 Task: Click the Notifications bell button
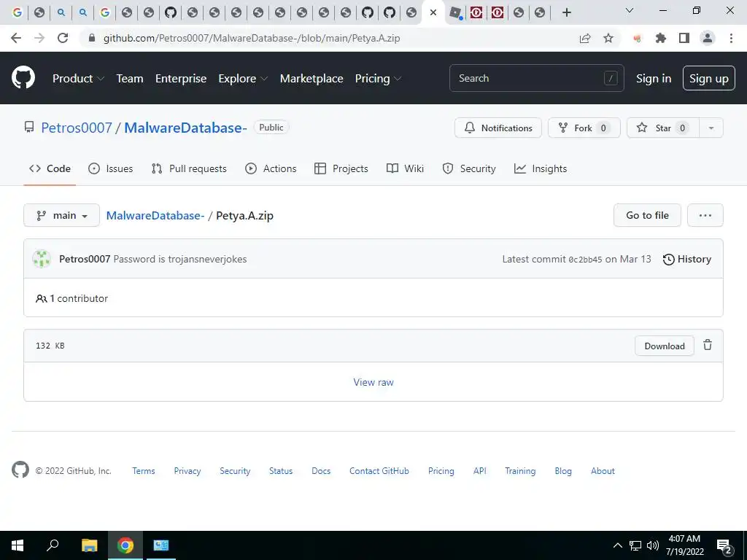point(498,128)
